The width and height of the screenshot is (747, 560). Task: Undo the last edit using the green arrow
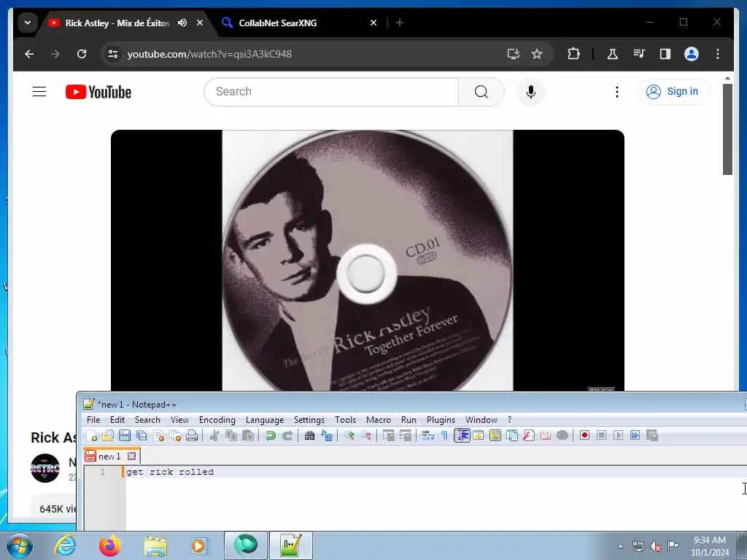270,435
